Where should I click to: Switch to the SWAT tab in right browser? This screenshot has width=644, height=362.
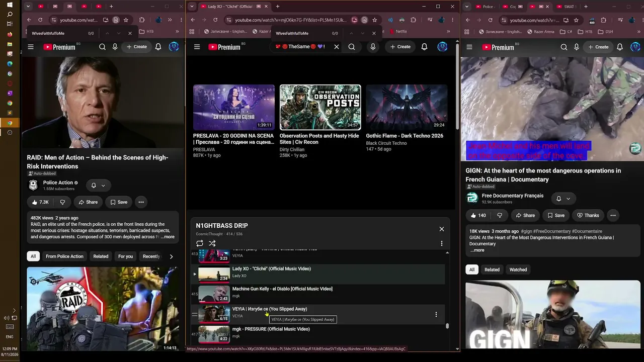(x=566, y=7)
